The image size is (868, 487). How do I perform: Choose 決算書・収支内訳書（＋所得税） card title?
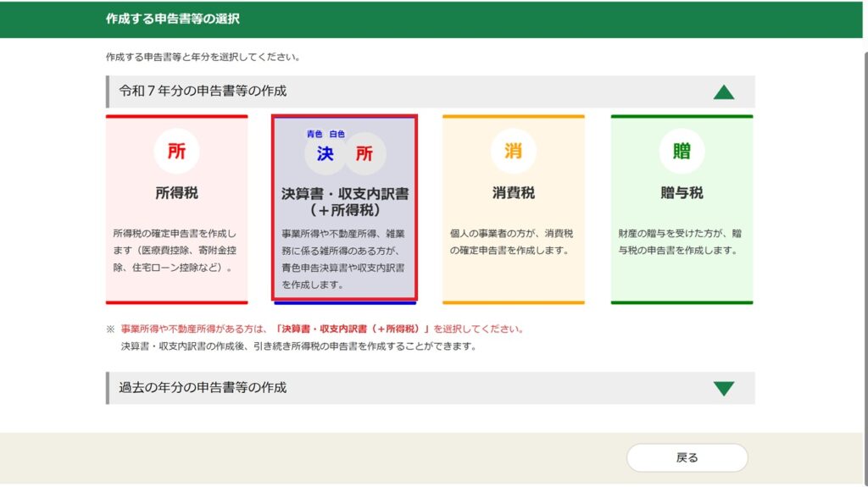click(344, 202)
